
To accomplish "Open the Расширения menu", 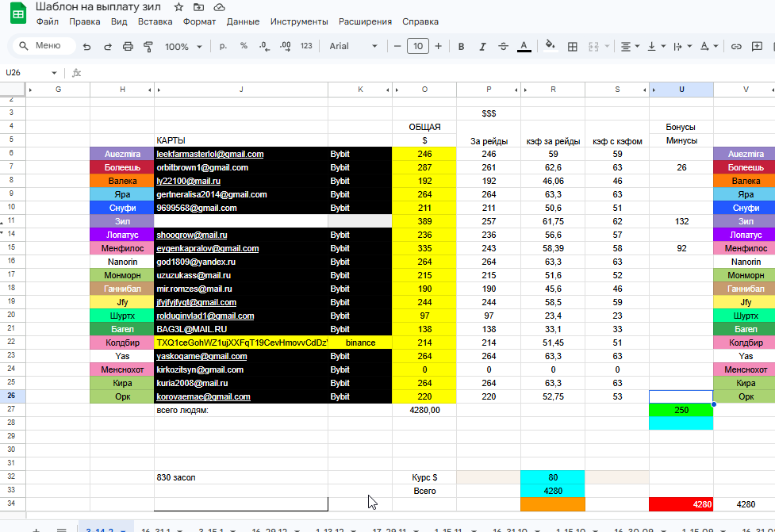I will [x=365, y=21].
